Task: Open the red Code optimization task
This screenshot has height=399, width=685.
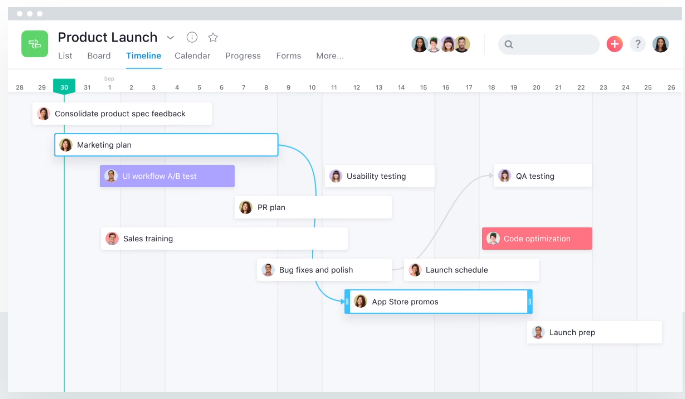Action: click(x=537, y=239)
